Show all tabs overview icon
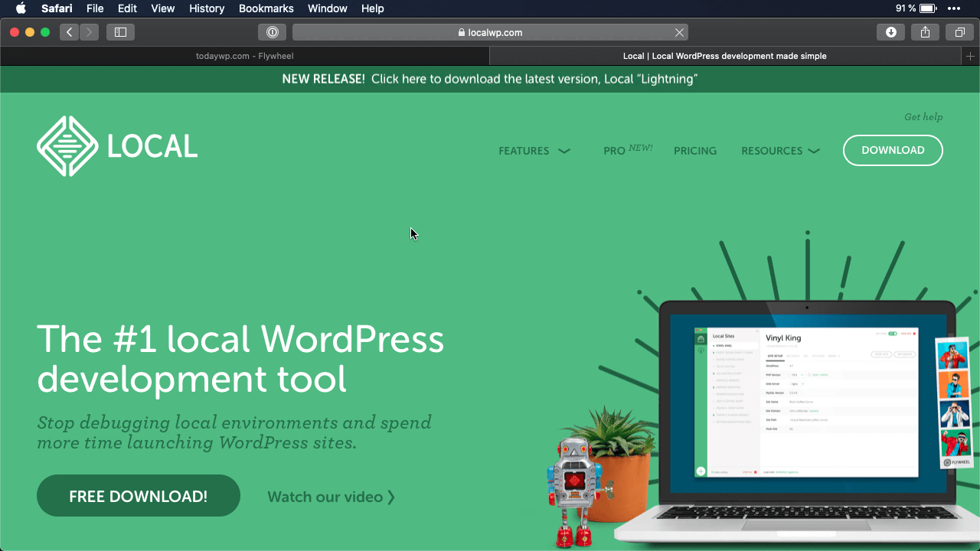The image size is (980, 551). [959, 32]
